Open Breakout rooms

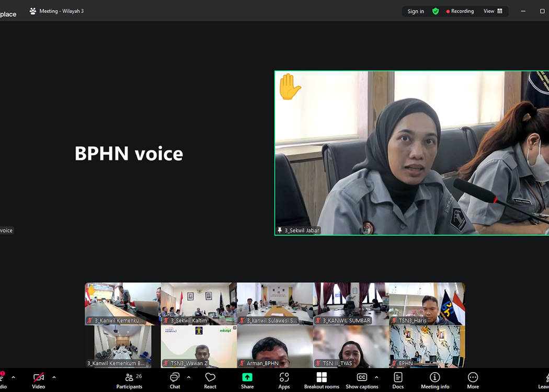click(x=322, y=381)
